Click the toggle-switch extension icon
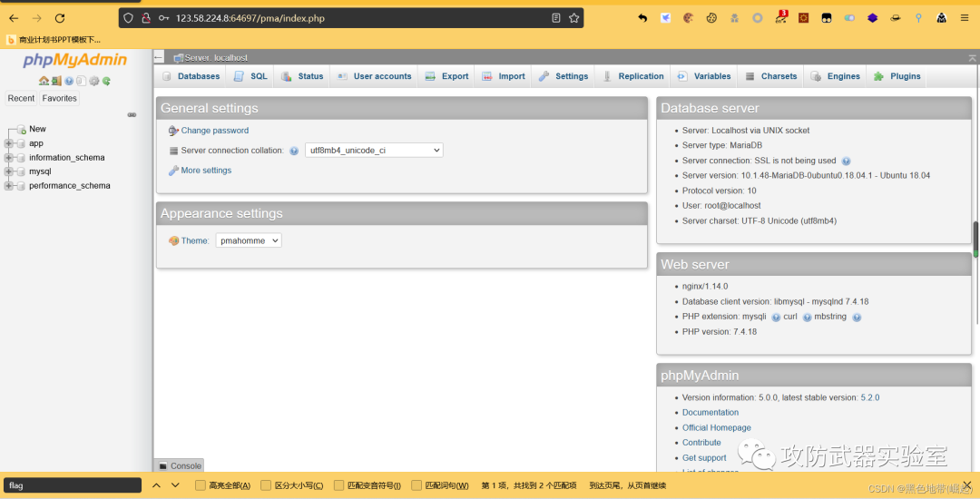This screenshot has height=499, width=980. point(849,18)
